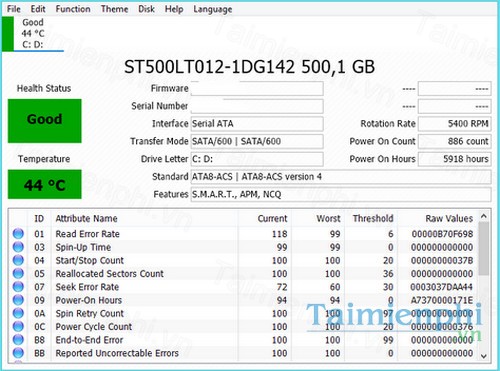Image resolution: width=500 pixels, height=371 pixels.
Task: Select the Spin-Up Time attribute name
Action: (83, 247)
